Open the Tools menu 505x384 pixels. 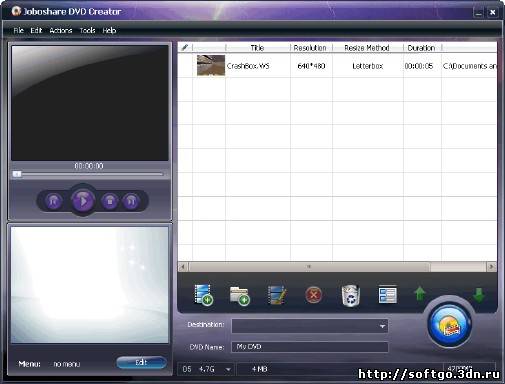[x=87, y=31]
